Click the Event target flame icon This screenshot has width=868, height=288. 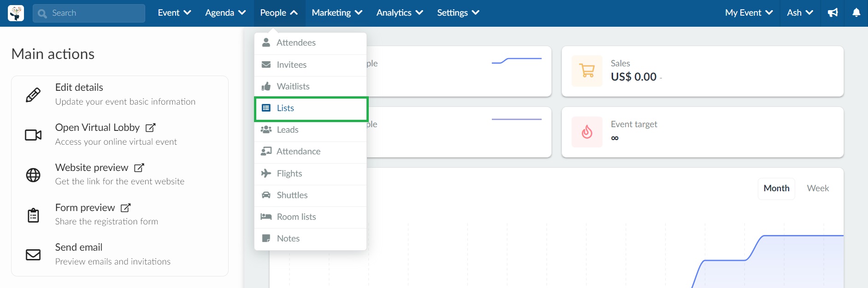pyautogui.click(x=587, y=132)
